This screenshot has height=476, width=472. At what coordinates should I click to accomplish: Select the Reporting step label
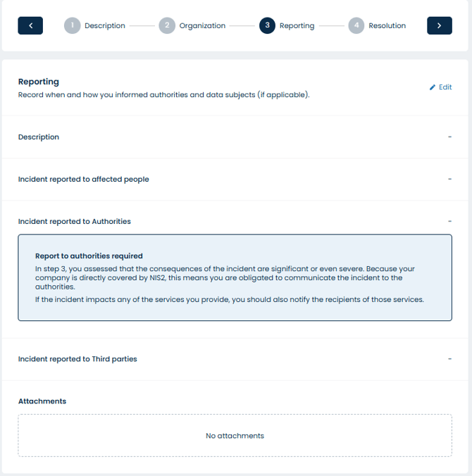click(x=297, y=25)
